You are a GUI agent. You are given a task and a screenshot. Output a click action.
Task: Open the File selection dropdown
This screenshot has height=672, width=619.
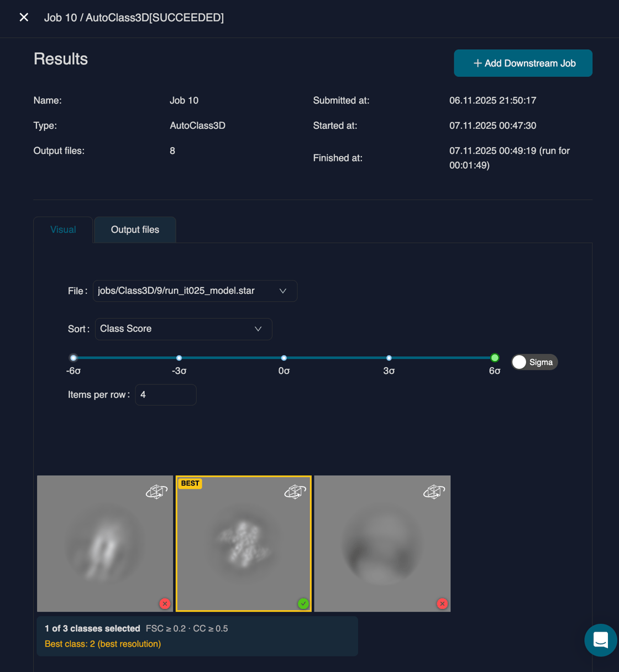195,291
